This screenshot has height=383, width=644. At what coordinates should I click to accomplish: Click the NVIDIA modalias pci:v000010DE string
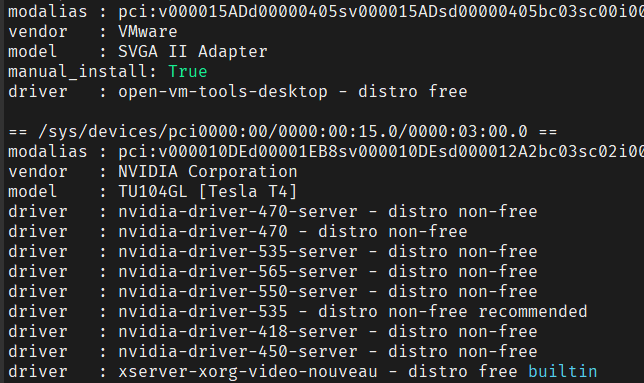tap(381, 151)
